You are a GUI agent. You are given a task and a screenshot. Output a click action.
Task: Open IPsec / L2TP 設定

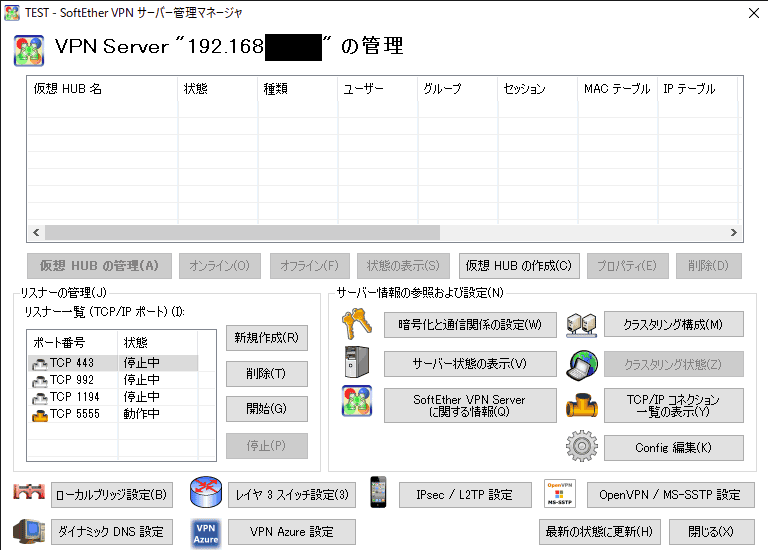465,495
